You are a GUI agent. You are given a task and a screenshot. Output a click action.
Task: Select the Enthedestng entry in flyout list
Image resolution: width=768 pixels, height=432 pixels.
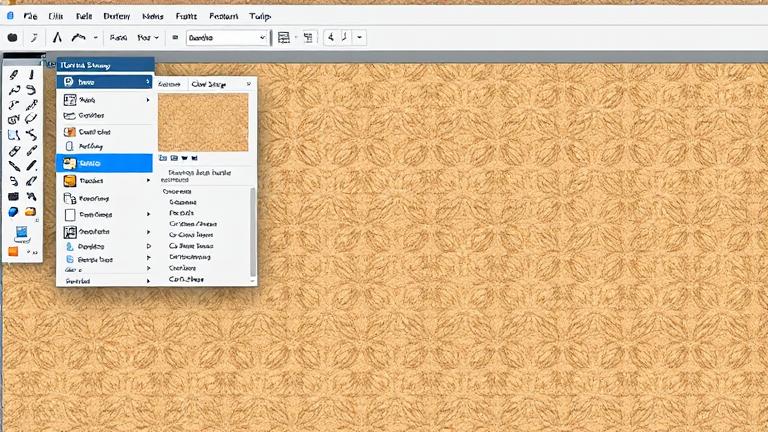(190, 257)
